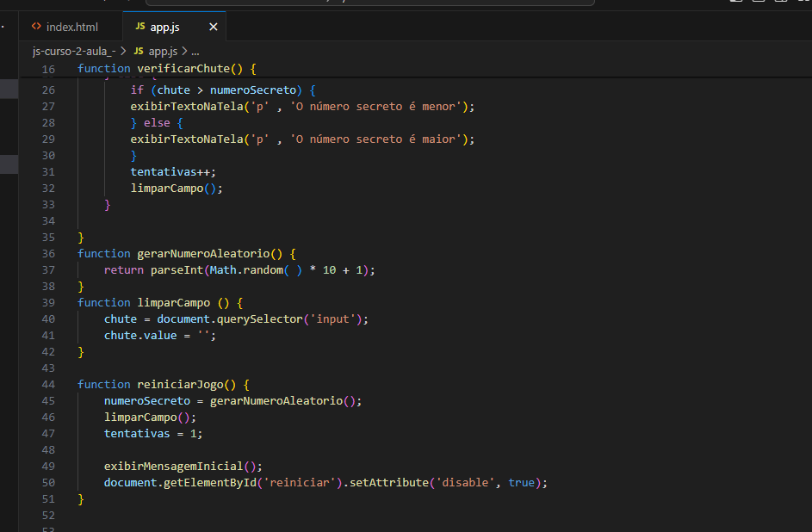Click parseInt on line 37

(x=177, y=270)
